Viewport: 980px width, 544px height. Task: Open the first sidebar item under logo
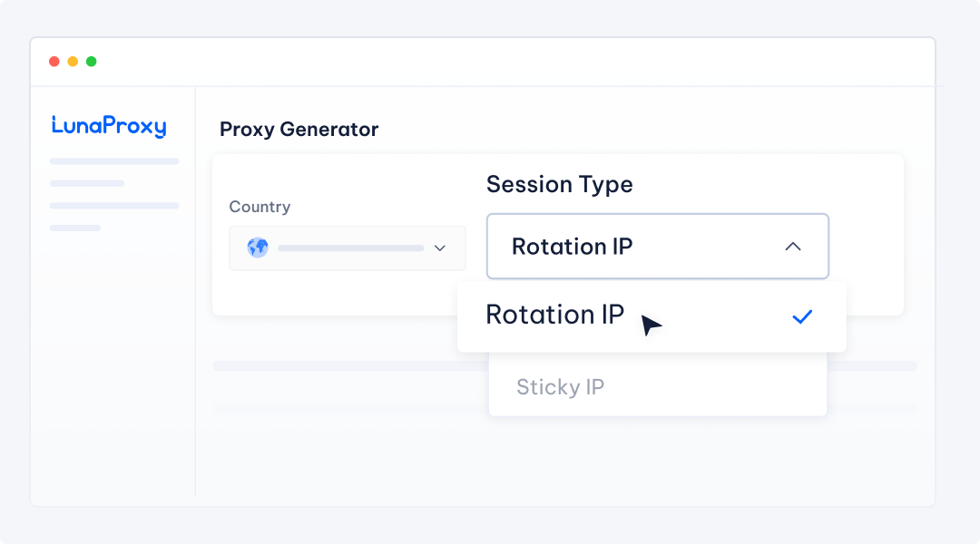pyautogui.click(x=114, y=161)
